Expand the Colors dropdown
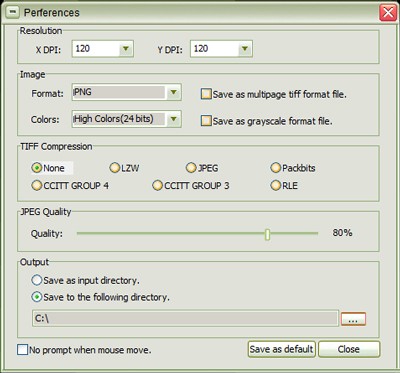Screen dimensions: 400x373 (173, 119)
